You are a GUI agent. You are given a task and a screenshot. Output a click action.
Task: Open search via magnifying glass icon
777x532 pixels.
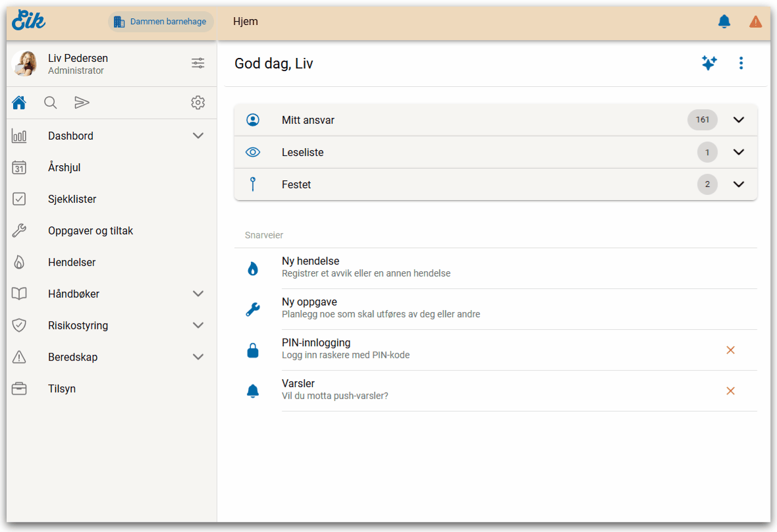(51, 103)
